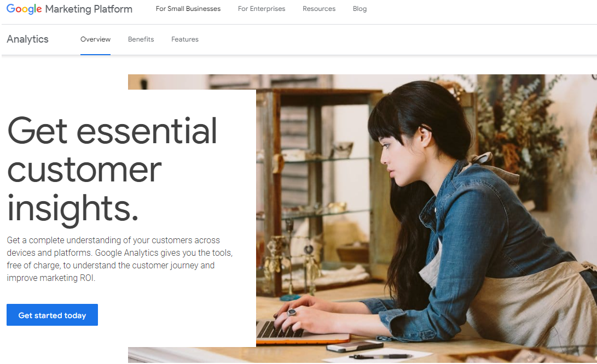This screenshot has width=597, height=364.
Task: Click the Analytics product title
Action: point(27,39)
